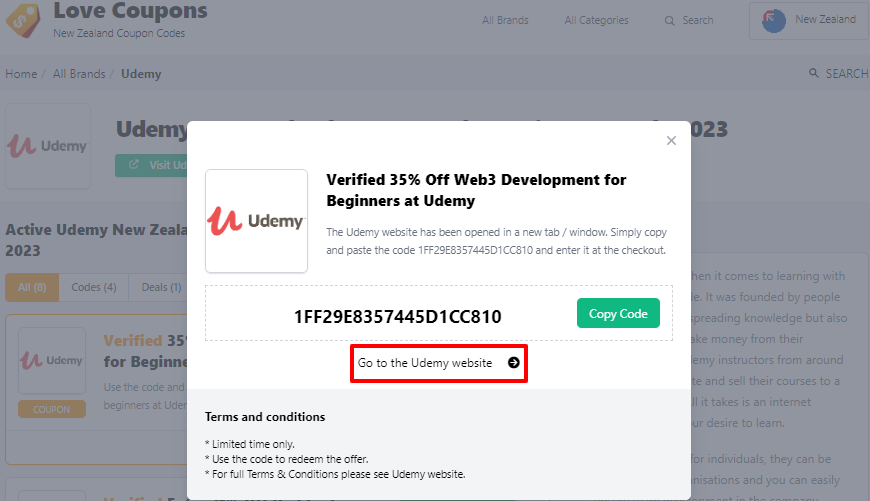
Task: Click 'Limited time only' terms line
Action: pyautogui.click(x=250, y=444)
